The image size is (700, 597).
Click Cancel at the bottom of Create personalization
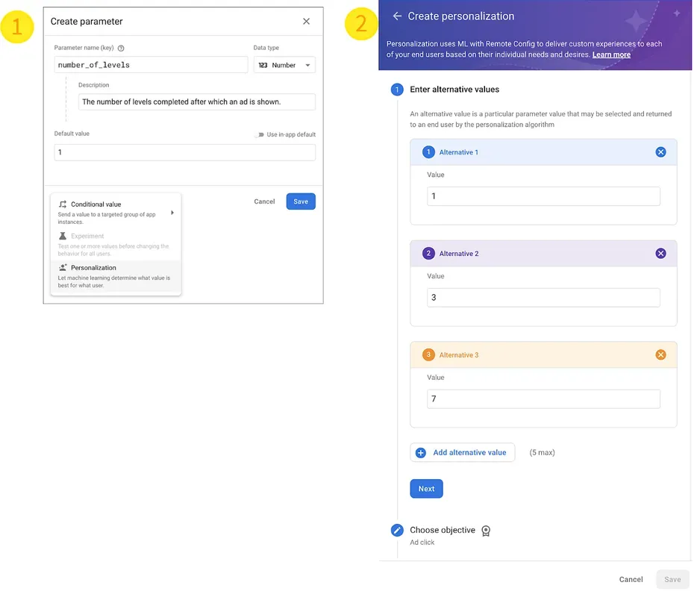click(631, 579)
